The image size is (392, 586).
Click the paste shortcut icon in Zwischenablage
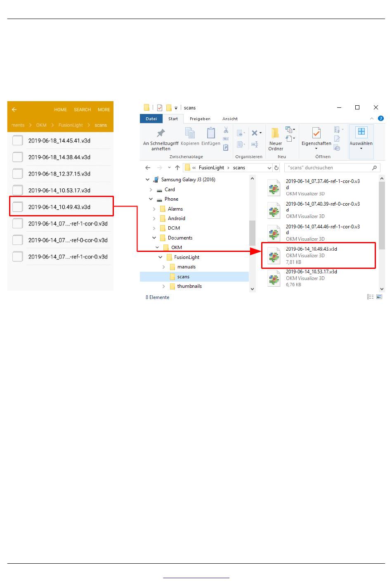[226, 147]
